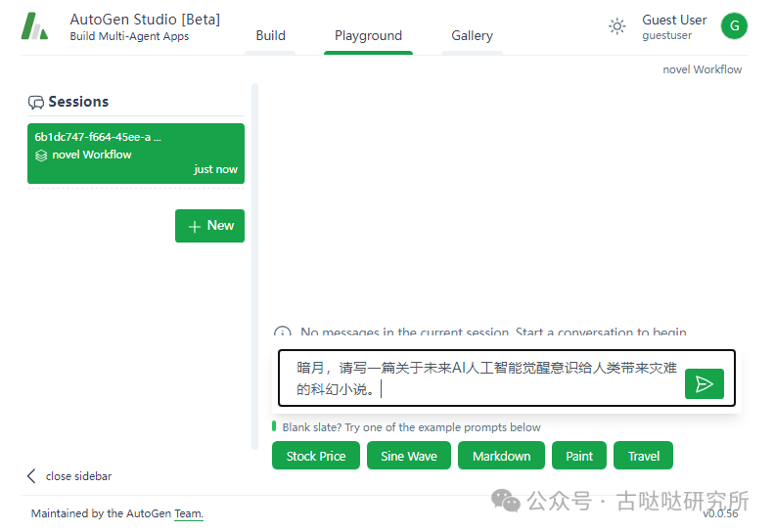
Task: Click the sidebar vertical scrollbar divider
Action: pos(254,267)
